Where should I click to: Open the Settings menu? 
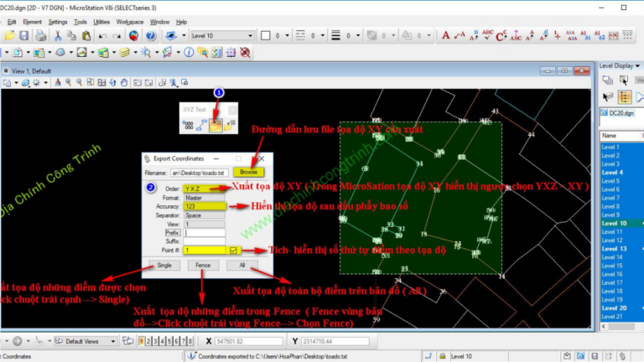point(57,22)
